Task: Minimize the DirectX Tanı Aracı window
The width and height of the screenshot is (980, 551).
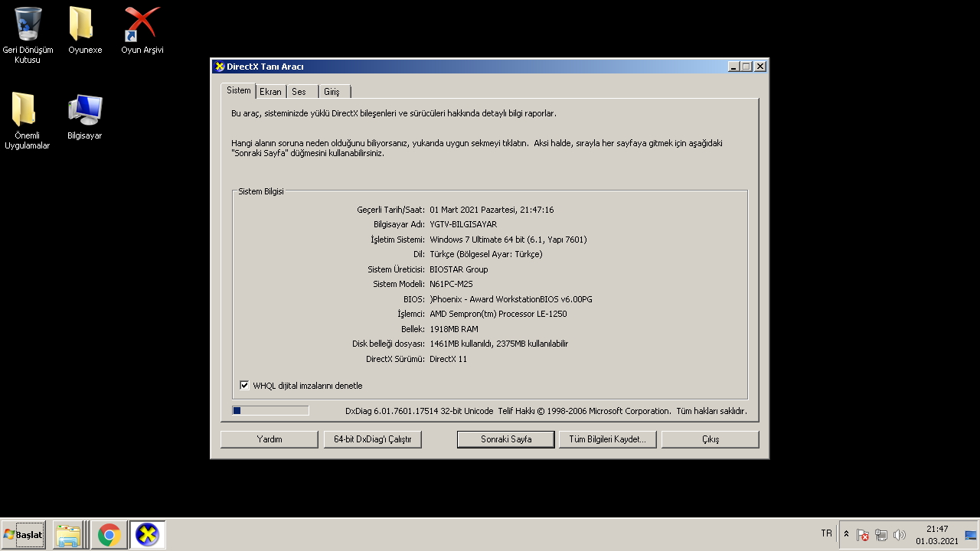Action: [x=733, y=67]
